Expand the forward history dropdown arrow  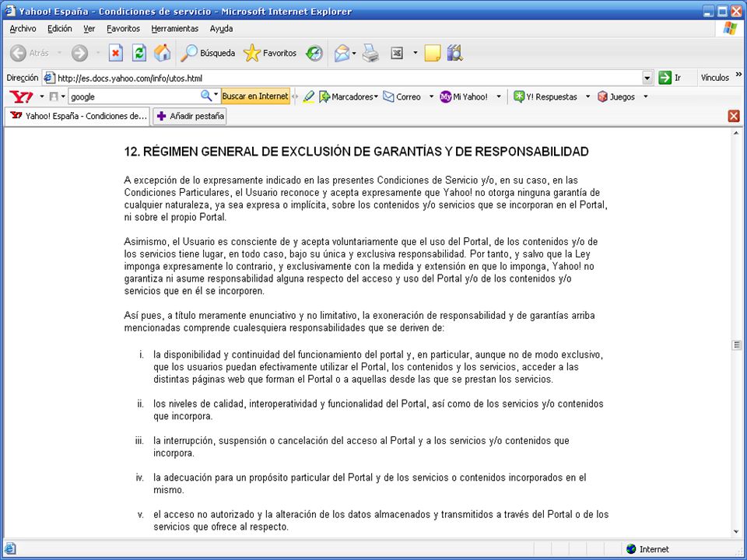coord(97,53)
